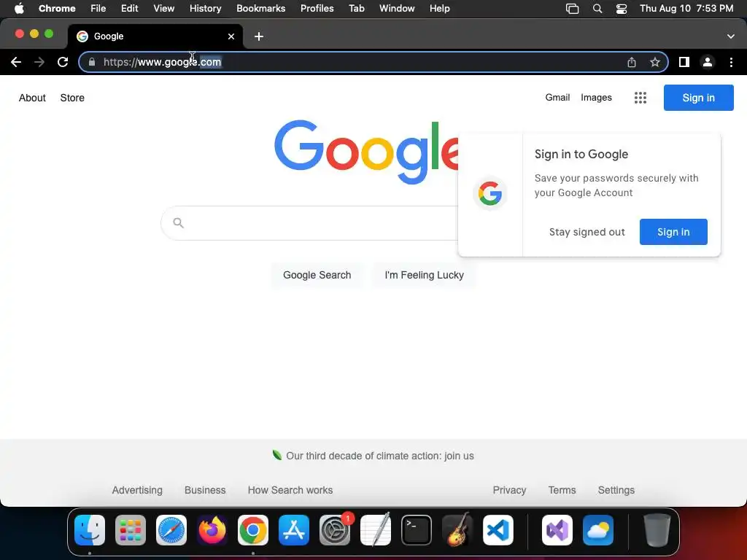Open Control Center in the menu bar
Screen dimensions: 747x560
[x=622, y=9]
